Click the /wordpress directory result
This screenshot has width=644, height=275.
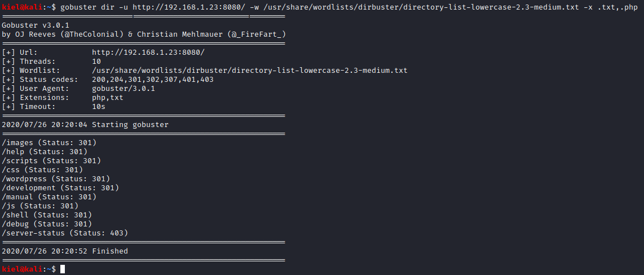pos(56,179)
